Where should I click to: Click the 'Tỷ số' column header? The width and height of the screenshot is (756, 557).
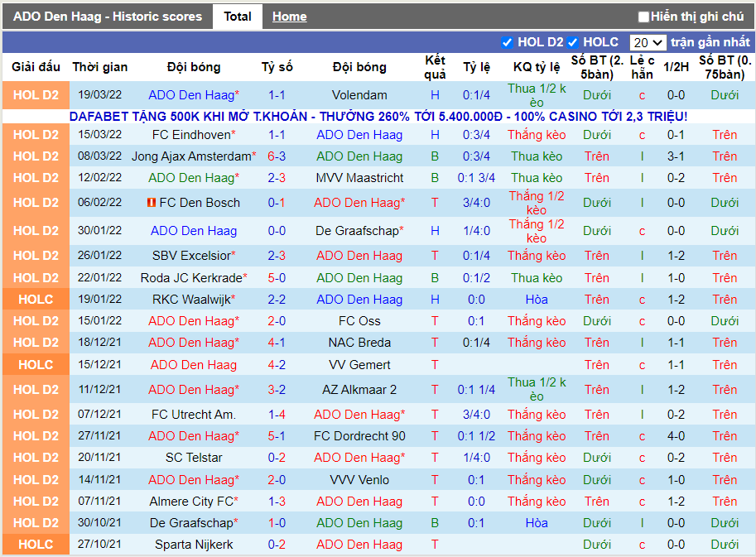(x=277, y=67)
